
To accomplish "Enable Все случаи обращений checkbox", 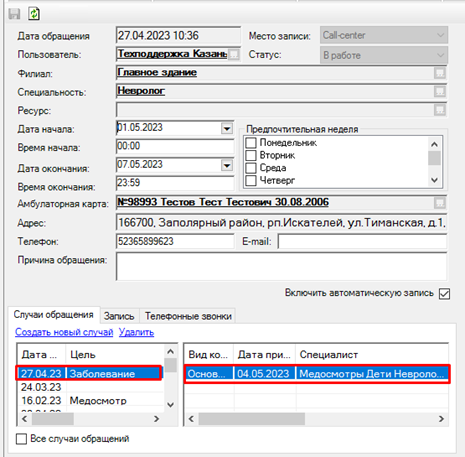I will click(21, 439).
